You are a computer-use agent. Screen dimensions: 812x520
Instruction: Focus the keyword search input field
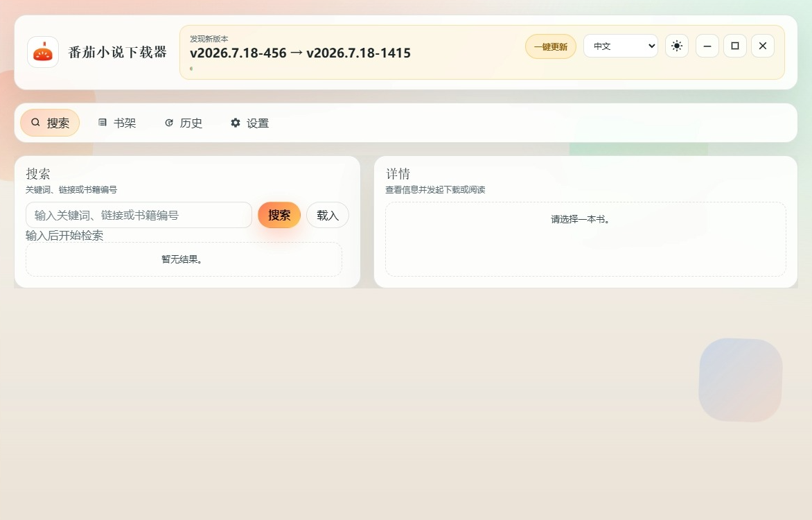click(139, 215)
